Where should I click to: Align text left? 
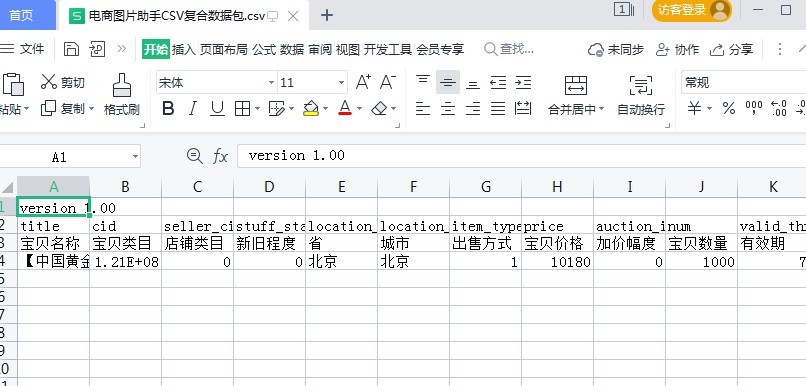(x=423, y=108)
